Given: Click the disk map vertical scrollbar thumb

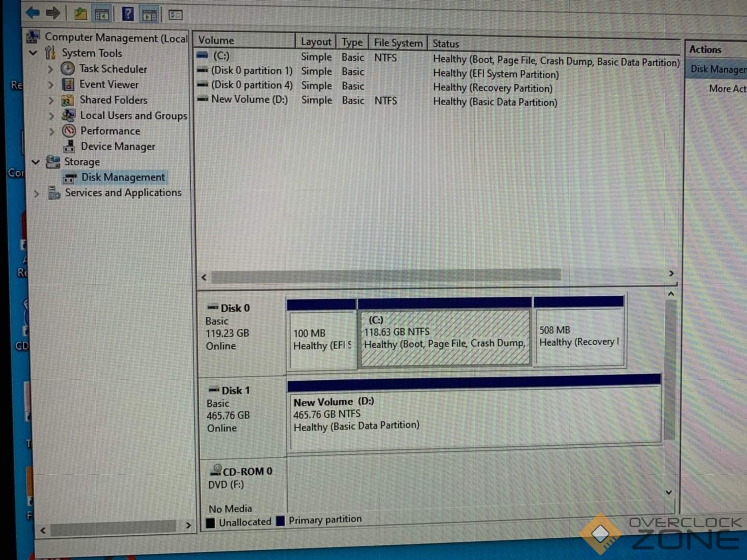Looking at the screenshot, I should point(671,370).
